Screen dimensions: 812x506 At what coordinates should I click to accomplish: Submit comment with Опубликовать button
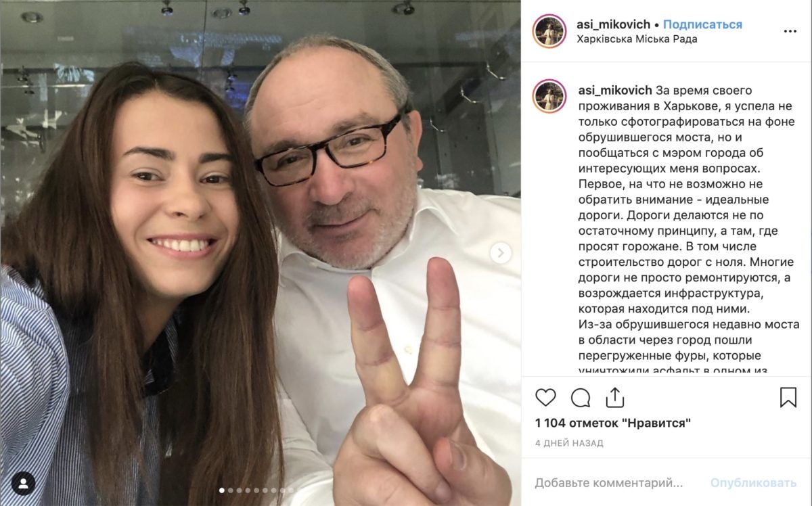point(753,483)
